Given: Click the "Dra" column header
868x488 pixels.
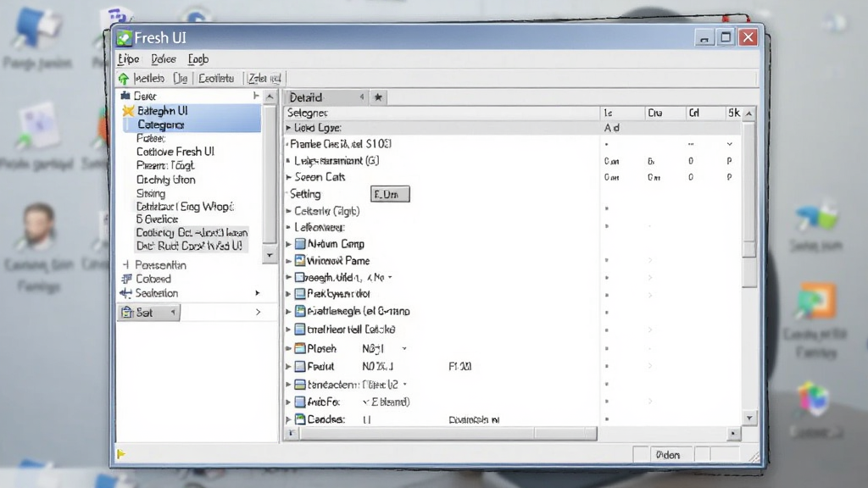Looking at the screenshot, I should click(x=665, y=113).
